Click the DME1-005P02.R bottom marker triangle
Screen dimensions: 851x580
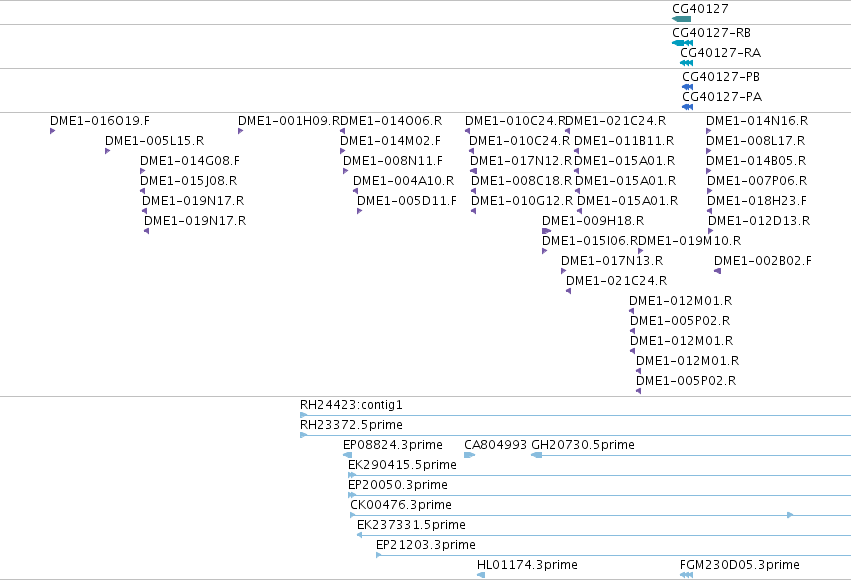(x=639, y=391)
